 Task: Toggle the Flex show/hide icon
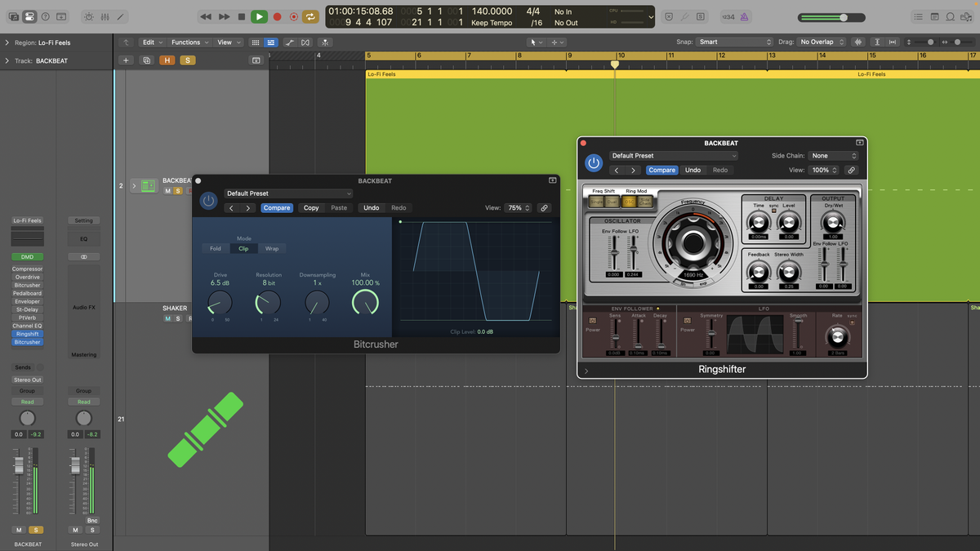[305, 42]
